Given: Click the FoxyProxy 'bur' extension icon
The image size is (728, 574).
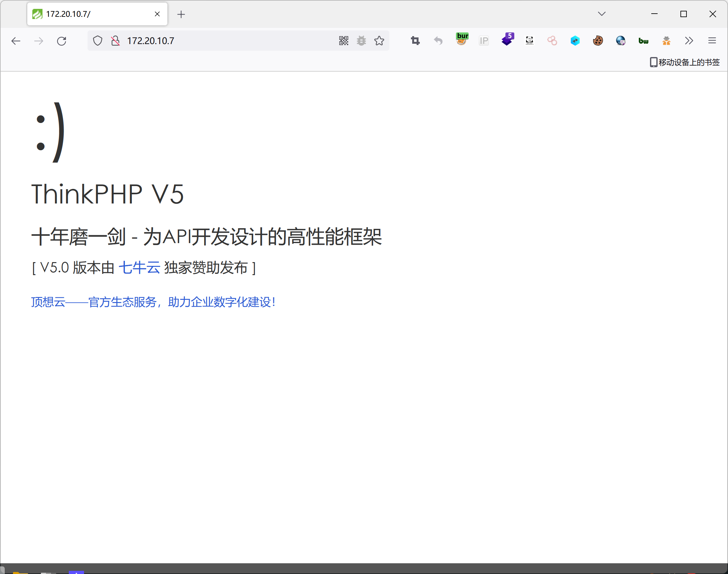Looking at the screenshot, I should (462, 40).
